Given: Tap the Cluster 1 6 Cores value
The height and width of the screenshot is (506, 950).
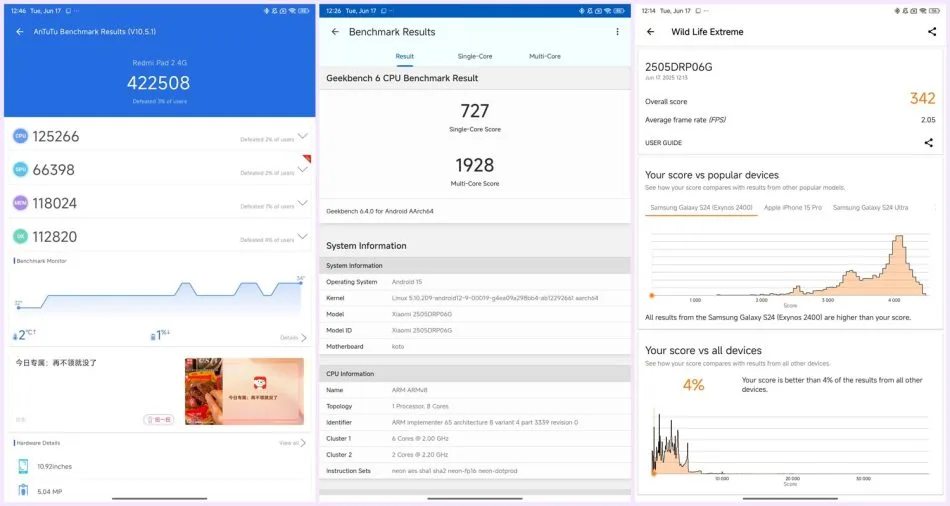Looking at the screenshot, I should (420, 439).
